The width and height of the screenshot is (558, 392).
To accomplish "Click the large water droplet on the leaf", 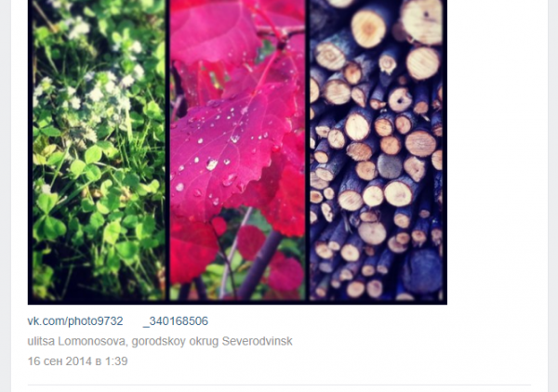I will coord(212,164).
